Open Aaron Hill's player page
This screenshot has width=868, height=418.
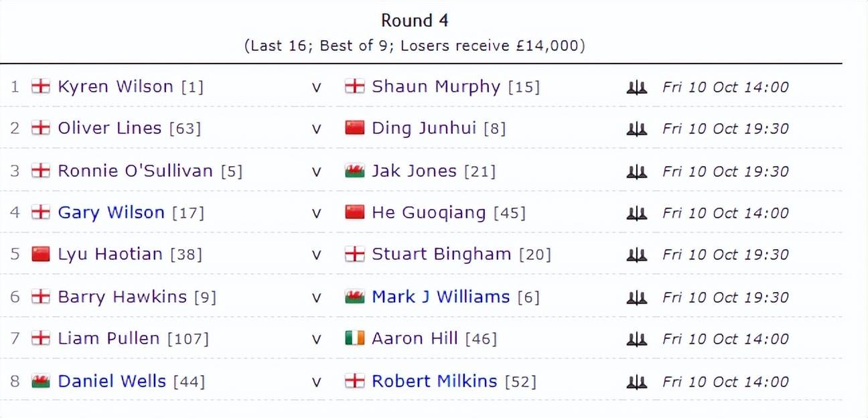coord(415,338)
